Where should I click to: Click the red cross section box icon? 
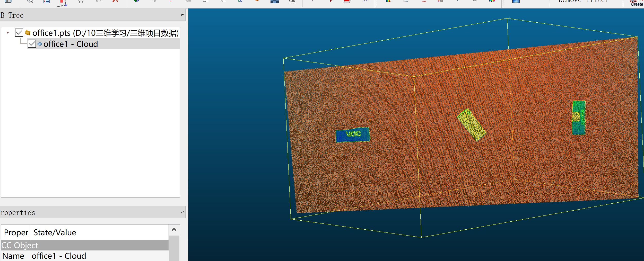[x=347, y=1]
